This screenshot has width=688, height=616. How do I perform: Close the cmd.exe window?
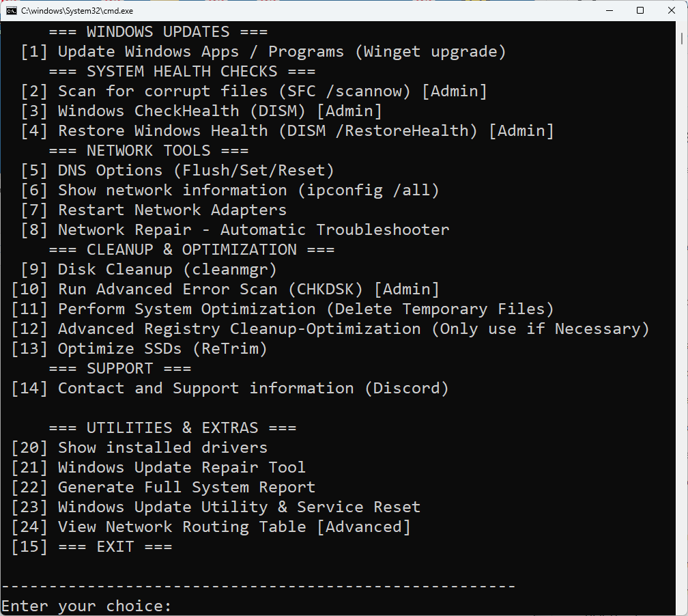click(672, 10)
